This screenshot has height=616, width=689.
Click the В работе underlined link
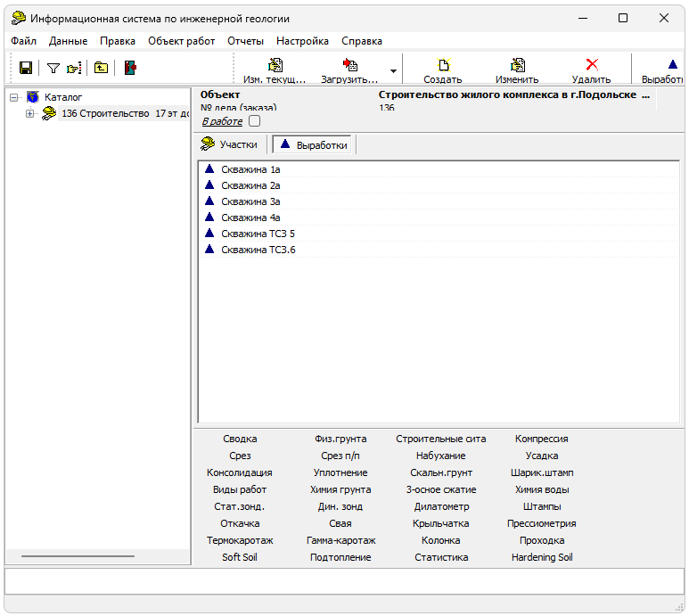point(222,121)
